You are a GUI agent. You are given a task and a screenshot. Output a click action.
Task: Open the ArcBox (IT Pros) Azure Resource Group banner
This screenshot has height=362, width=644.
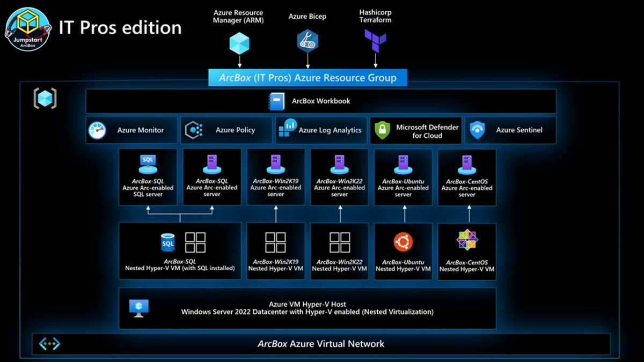click(307, 77)
